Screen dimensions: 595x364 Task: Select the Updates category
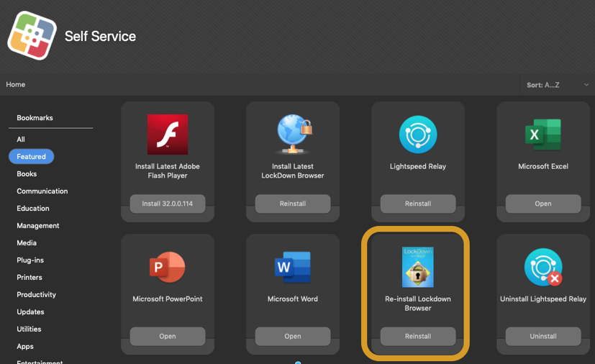30,312
